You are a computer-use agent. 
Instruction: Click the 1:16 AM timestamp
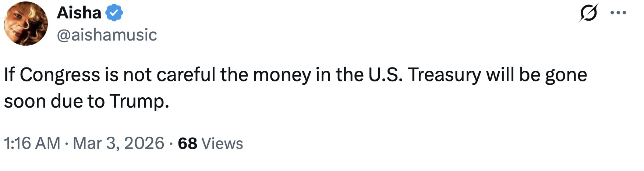click(32, 143)
